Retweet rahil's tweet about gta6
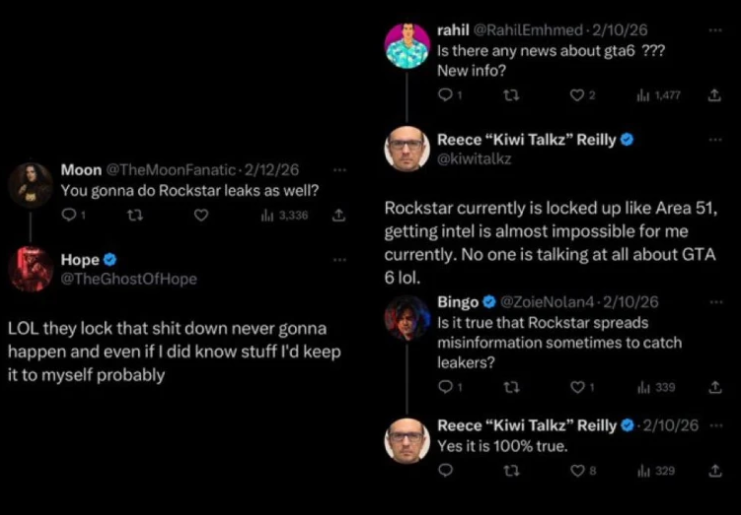741x515 pixels. (x=510, y=95)
